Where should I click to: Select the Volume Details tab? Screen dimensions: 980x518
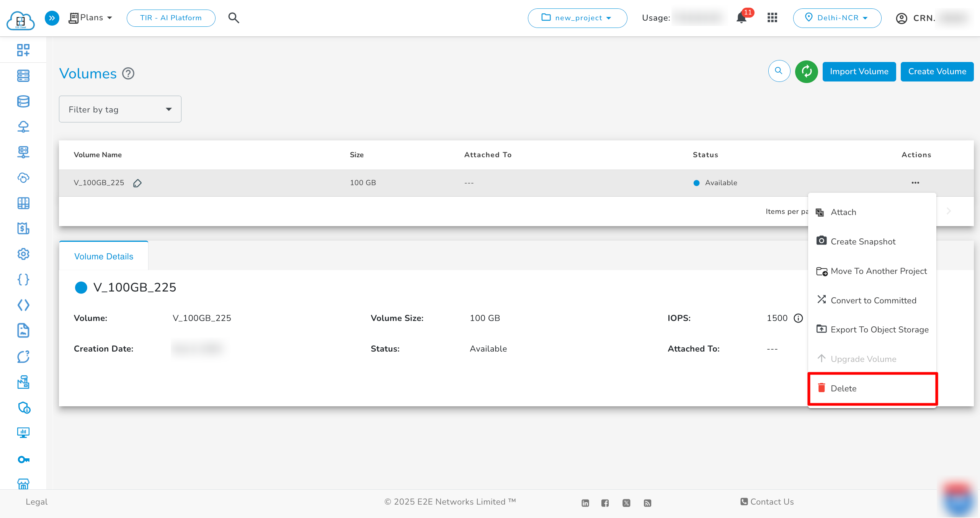104,256
